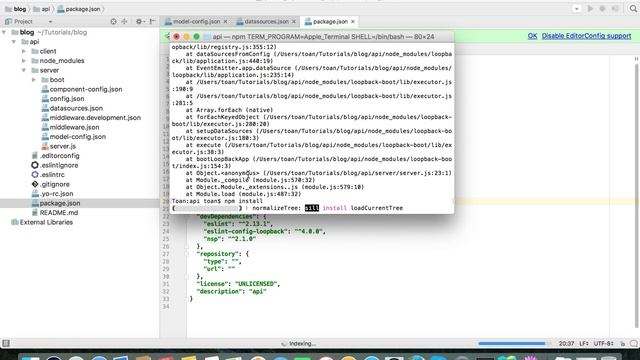Click Disable EditorConfig support link
640x360 pixels.
click(x=586, y=36)
